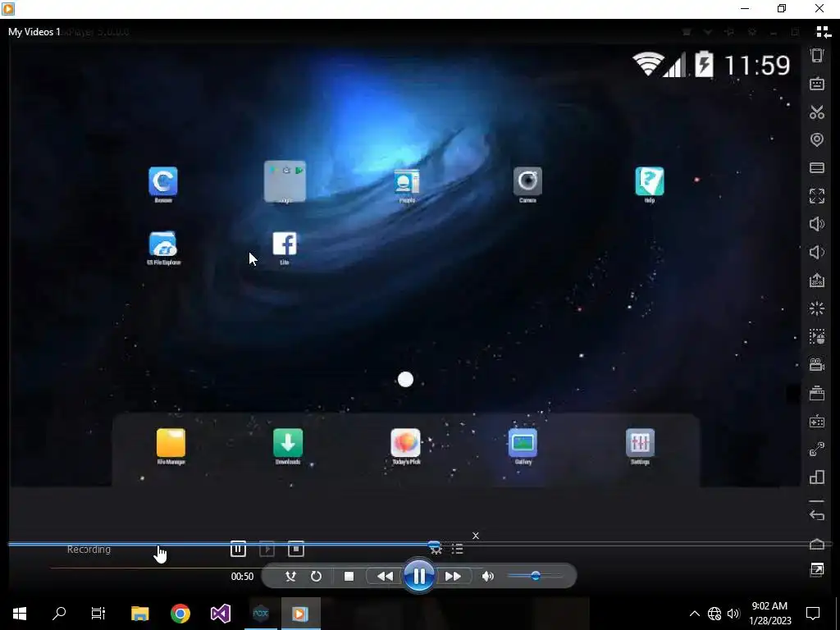Close the recorder bar with the X

click(475, 536)
